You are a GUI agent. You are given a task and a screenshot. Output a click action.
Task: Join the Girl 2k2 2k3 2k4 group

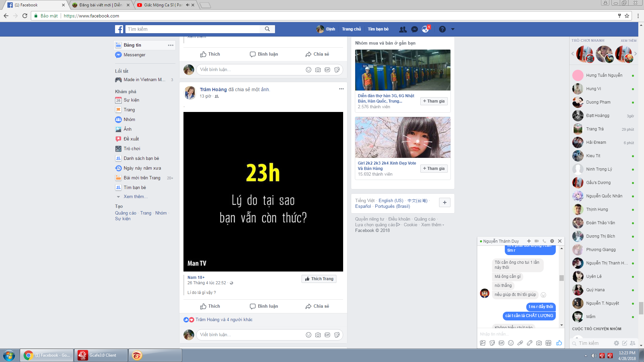434,169
